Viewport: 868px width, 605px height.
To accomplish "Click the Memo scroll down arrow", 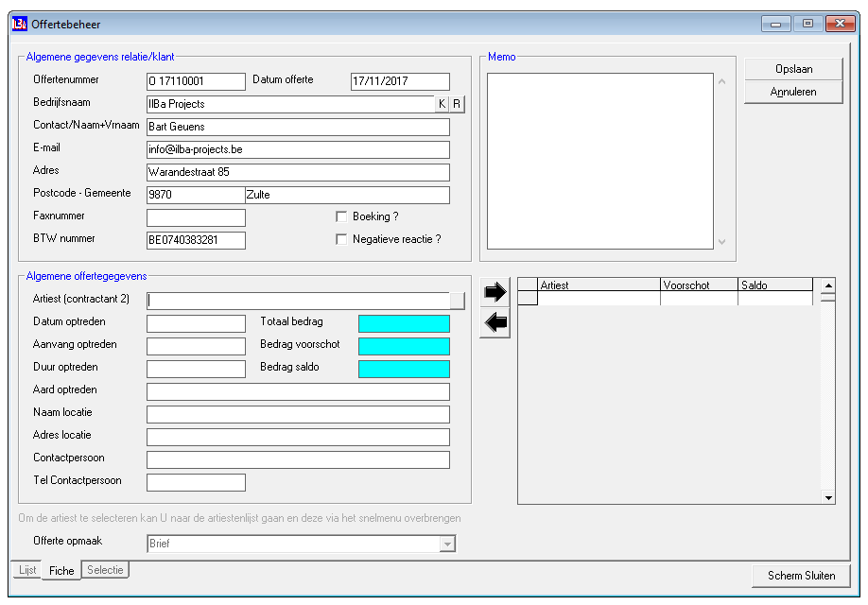I will (721, 242).
